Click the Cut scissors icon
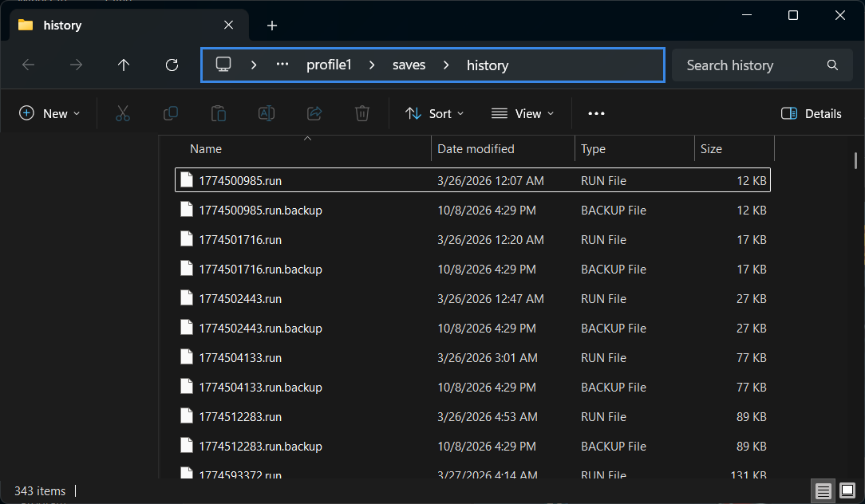Screen dimensions: 865x504 coord(122,113)
